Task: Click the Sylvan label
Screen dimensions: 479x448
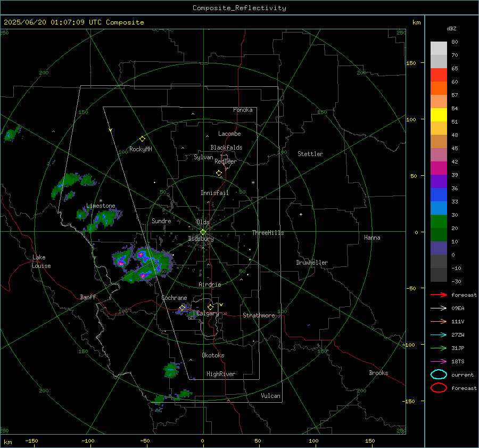Action: click(203, 157)
